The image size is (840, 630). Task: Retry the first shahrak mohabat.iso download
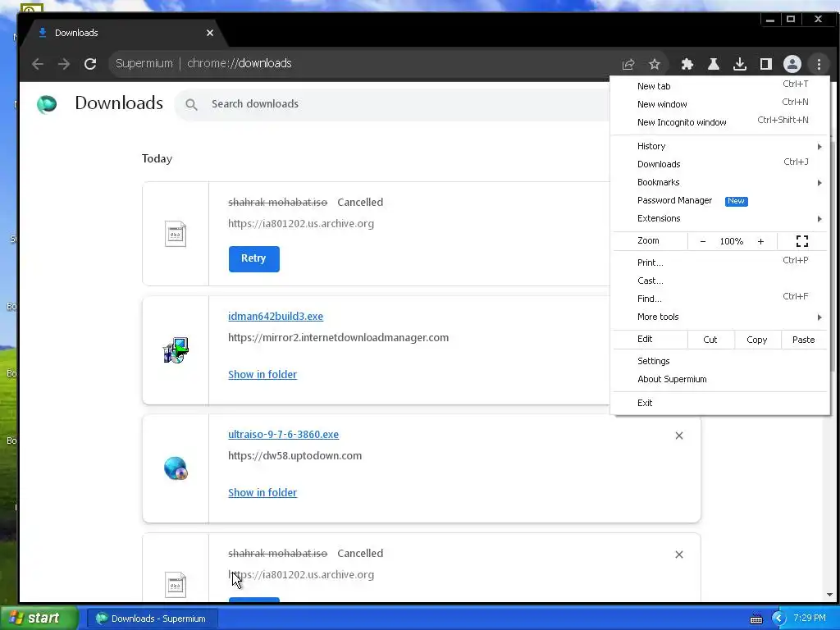[254, 258]
